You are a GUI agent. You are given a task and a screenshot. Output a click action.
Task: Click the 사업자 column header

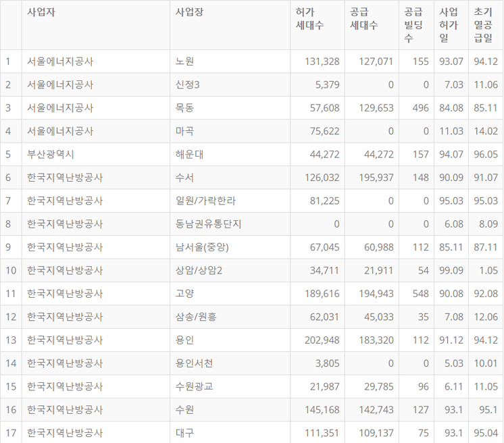click(41, 12)
